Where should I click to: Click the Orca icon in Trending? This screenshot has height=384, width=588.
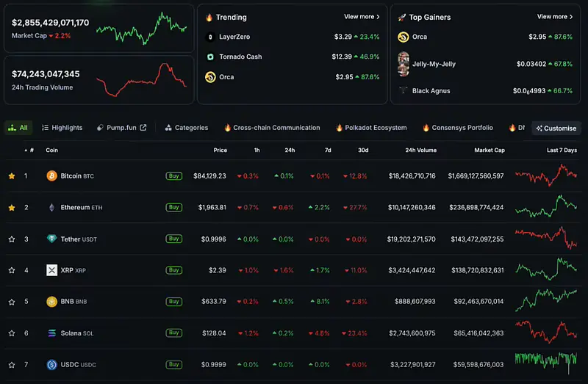(x=210, y=77)
